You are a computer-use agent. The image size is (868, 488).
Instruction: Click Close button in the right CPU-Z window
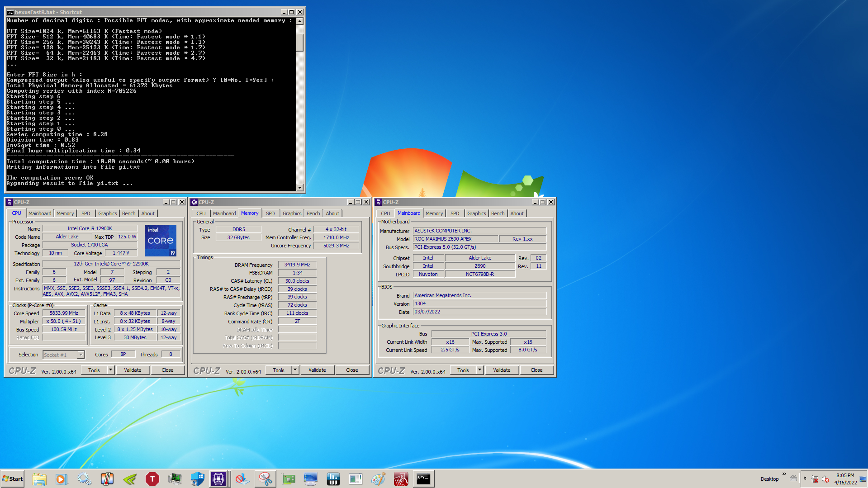(536, 370)
